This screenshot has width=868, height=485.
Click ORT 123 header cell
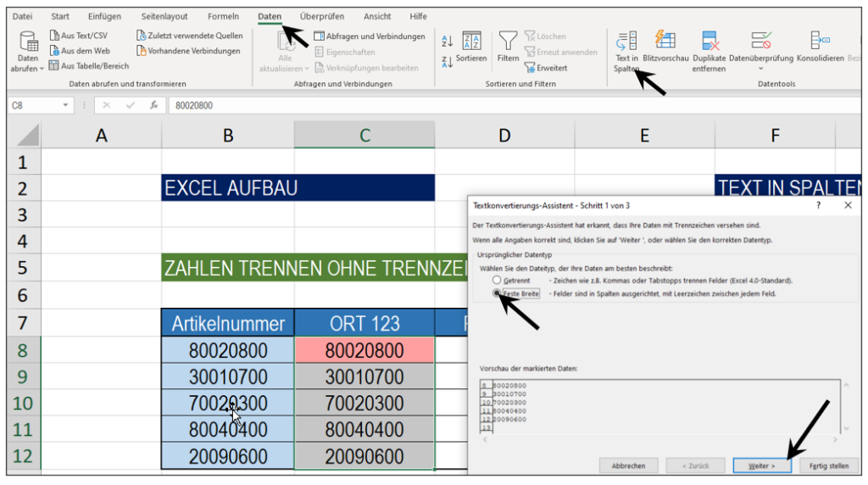pos(364,323)
